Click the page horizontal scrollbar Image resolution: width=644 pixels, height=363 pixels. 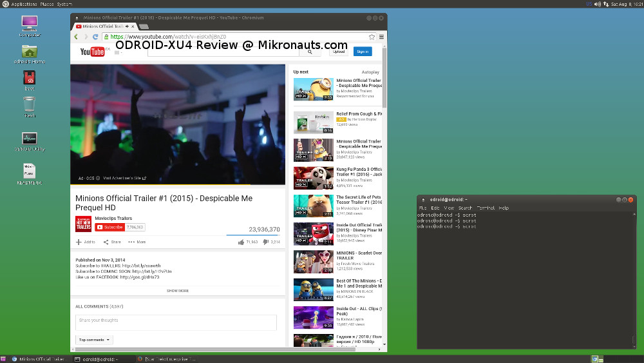215,349
